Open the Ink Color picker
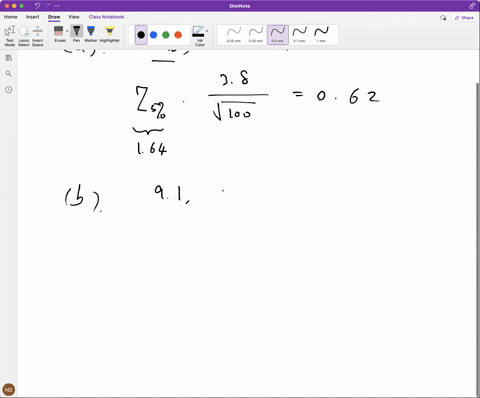The height and width of the screenshot is (398, 480). click(x=199, y=36)
